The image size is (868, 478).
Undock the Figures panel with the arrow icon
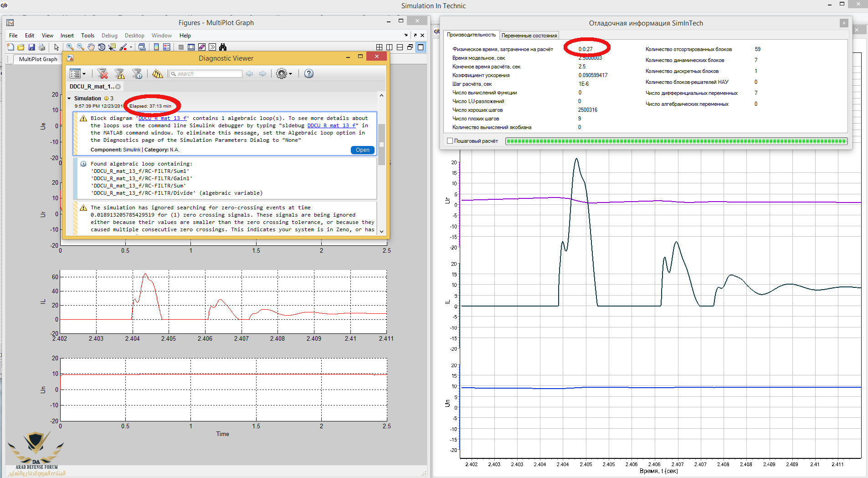click(x=415, y=35)
